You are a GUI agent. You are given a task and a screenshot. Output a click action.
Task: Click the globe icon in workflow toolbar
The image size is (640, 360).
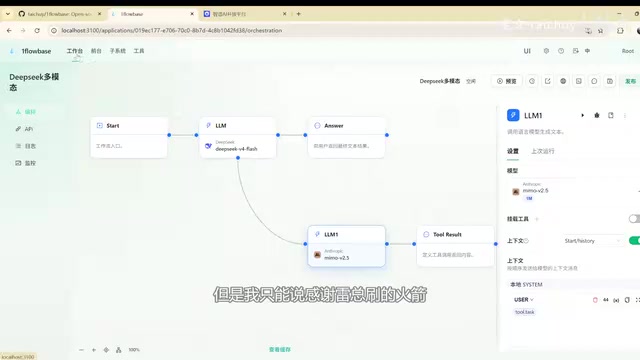563,81
